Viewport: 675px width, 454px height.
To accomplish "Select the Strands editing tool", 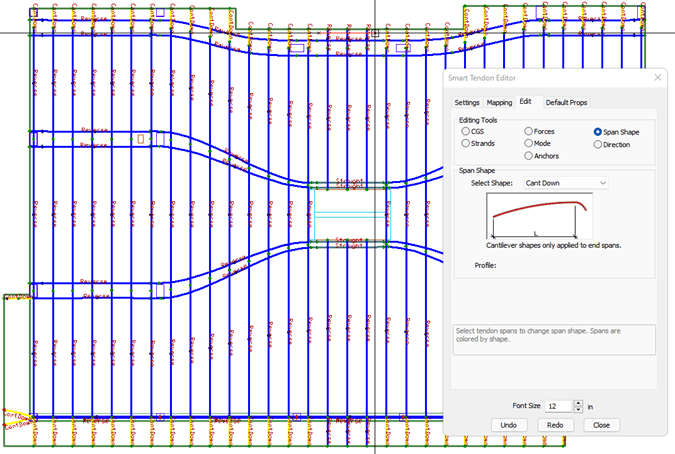I will 466,143.
